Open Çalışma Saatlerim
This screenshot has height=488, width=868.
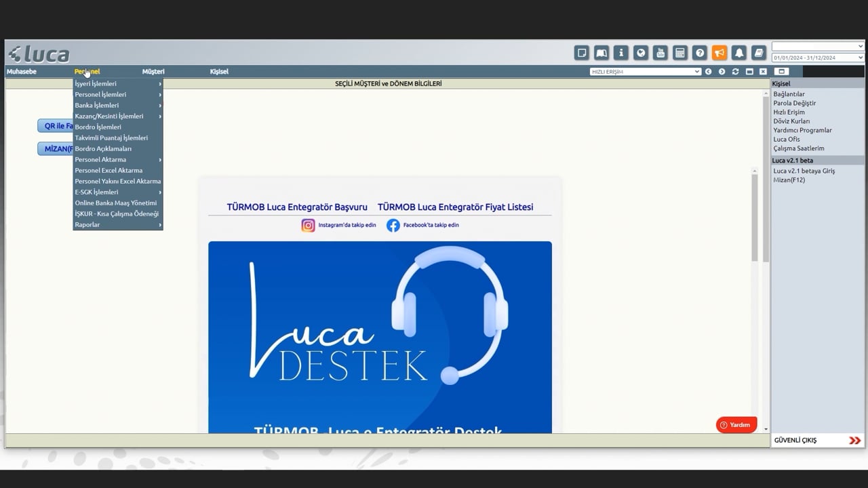(799, 148)
